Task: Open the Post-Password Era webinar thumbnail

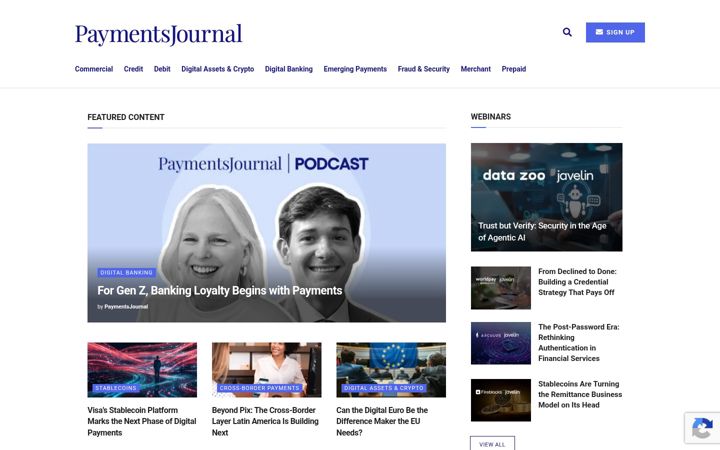Action: (x=501, y=343)
